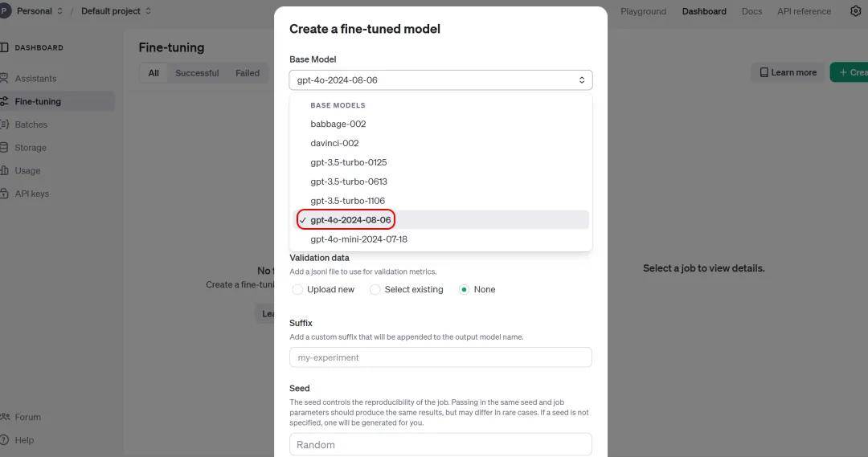Click Select a job to view details text
Screen dimensions: 868x457
point(703,268)
